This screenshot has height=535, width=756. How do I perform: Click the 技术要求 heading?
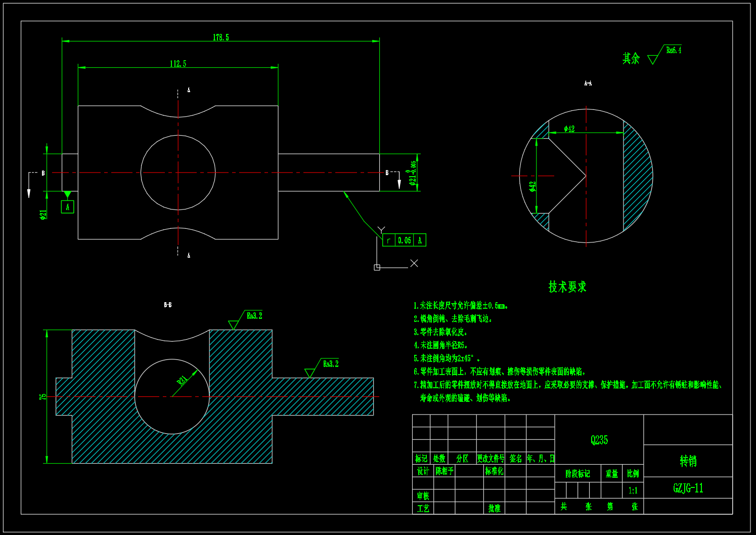click(x=567, y=286)
